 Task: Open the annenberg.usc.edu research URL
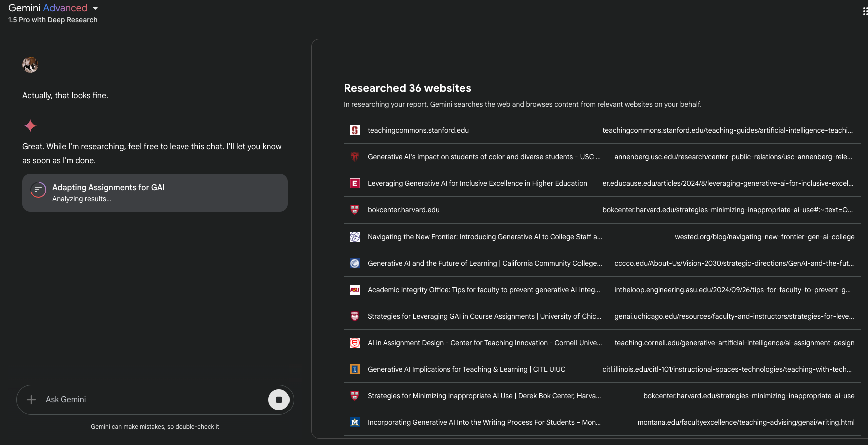[x=733, y=157]
